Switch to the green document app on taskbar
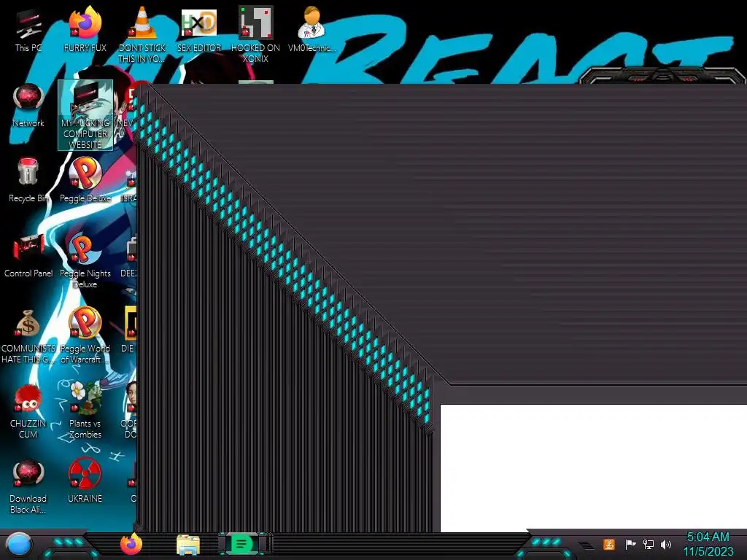The image size is (747, 560). point(241,544)
